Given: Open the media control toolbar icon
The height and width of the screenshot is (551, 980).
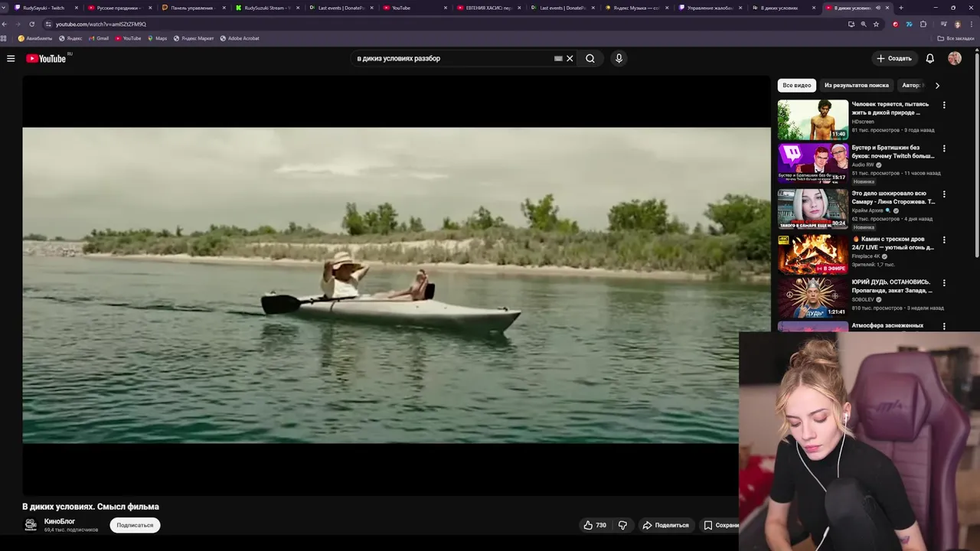Looking at the screenshot, I should tap(942, 24).
